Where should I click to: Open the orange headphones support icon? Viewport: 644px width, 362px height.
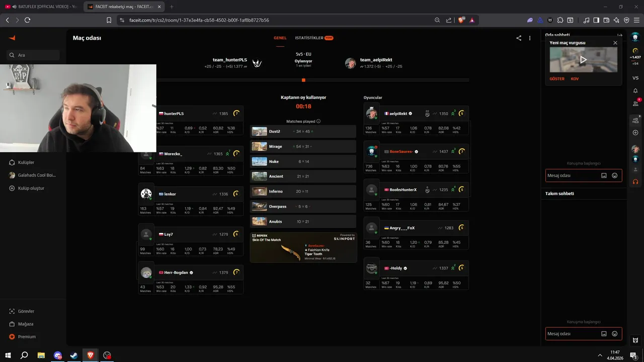(x=635, y=182)
